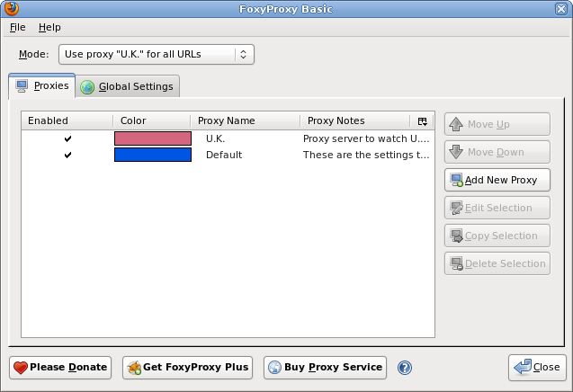Click the Mode dropdown up-down arrows

click(x=244, y=55)
